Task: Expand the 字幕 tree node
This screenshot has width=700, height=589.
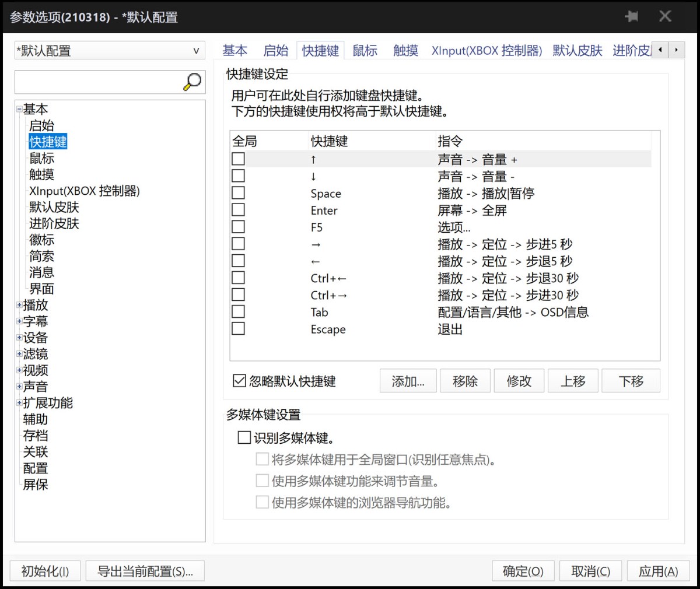Action: (19, 321)
